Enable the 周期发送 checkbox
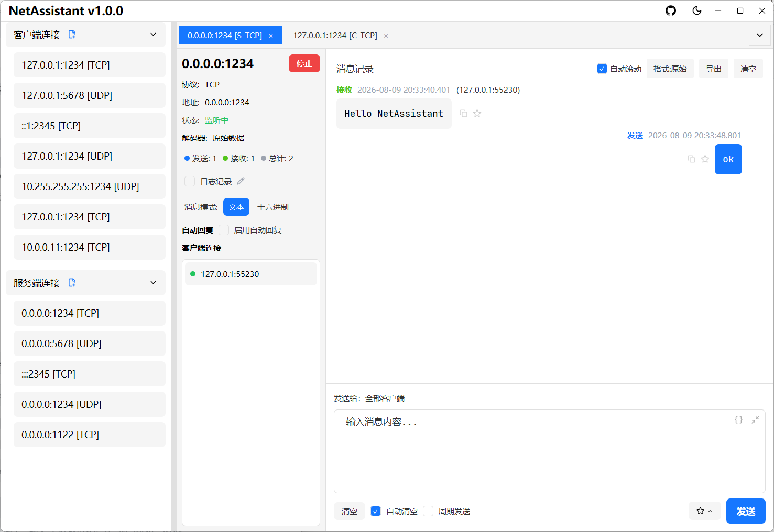Screen dimensions: 774x532 click(x=428, y=511)
